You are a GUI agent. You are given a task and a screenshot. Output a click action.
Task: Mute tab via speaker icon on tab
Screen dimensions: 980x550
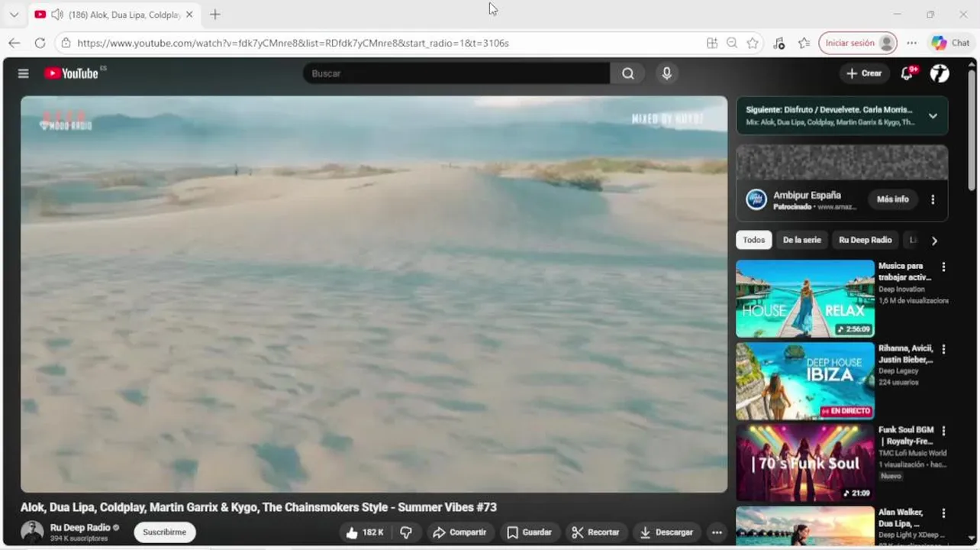point(56,15)
